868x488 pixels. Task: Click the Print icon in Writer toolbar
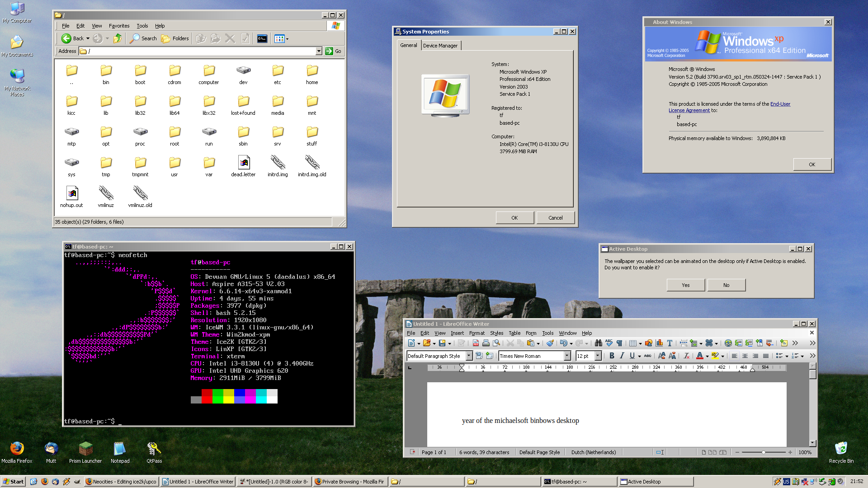coord(486,343)
